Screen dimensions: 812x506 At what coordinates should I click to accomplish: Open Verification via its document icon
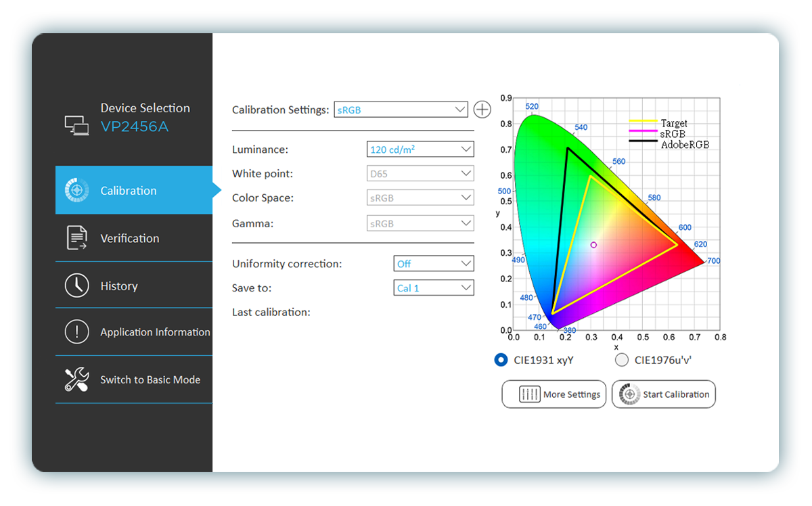(x=76, y=237)
